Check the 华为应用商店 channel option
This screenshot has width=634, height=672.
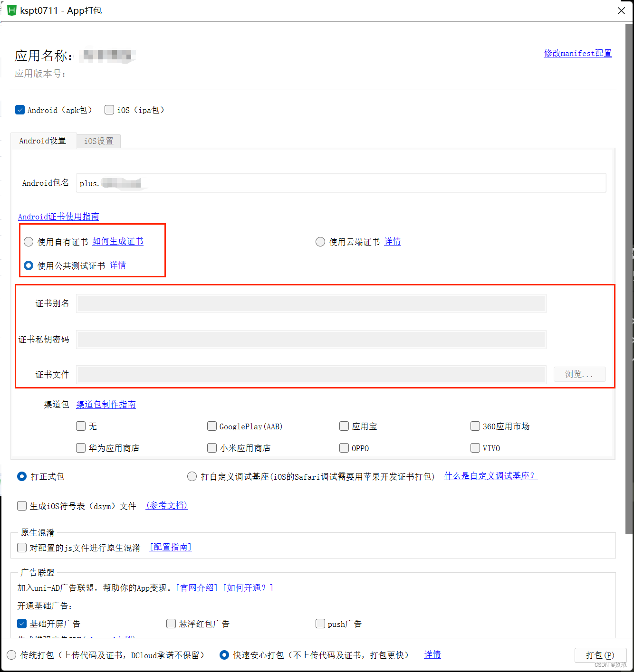tap(81, 448)
